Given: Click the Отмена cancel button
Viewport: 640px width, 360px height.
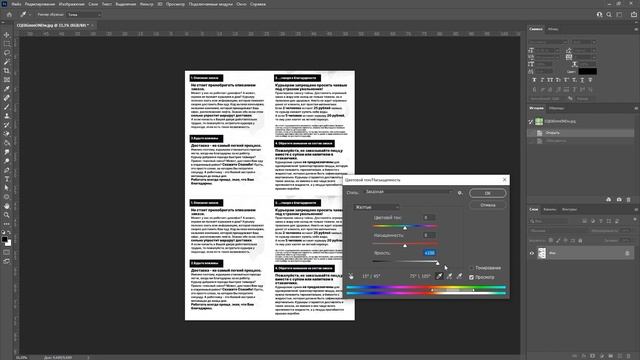Looking at the screenshot, I should pyautogui.click(x=487, y=205).
